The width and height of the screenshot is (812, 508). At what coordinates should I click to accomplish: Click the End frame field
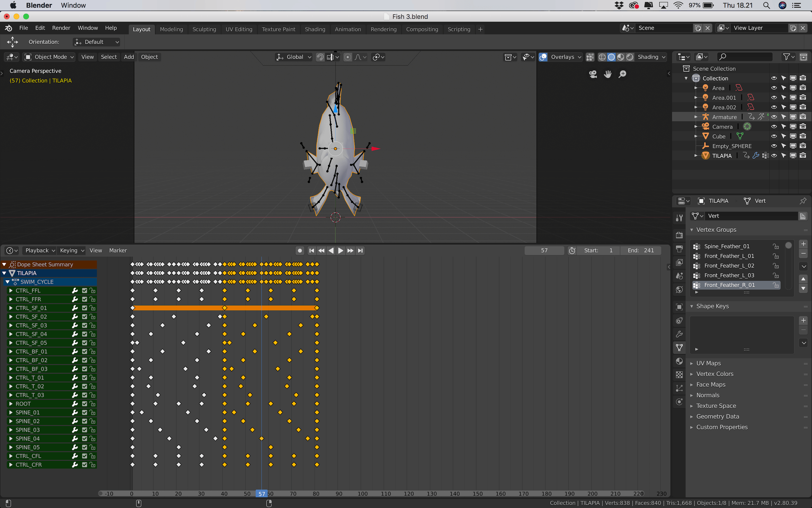(641, 250)
